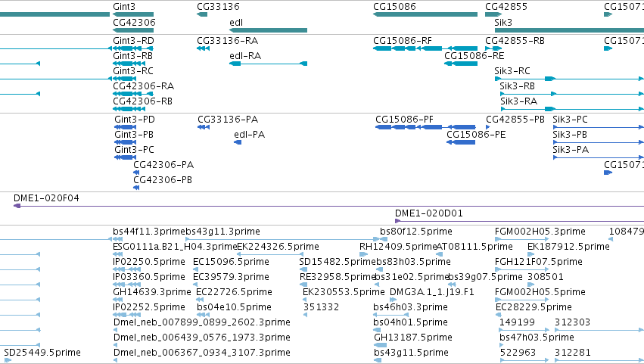644x364 pixels.
Task: Select the EC39579.3prime EST label
Action: tap(232, 277)
